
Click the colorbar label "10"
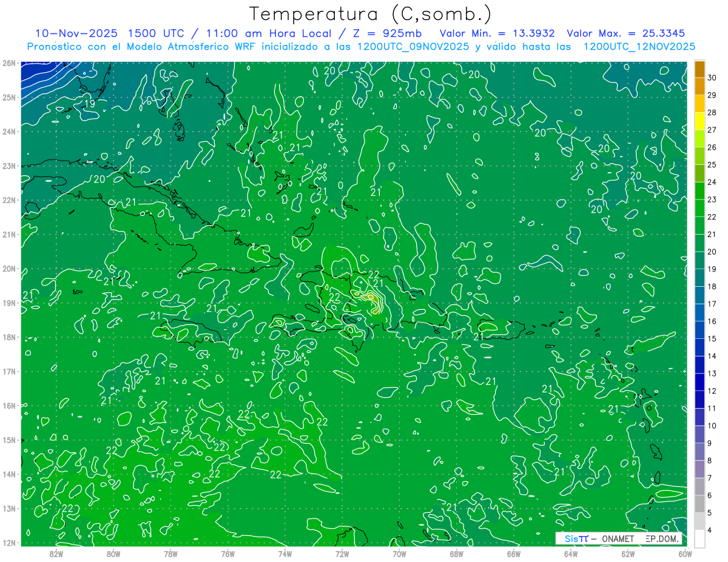712,426
